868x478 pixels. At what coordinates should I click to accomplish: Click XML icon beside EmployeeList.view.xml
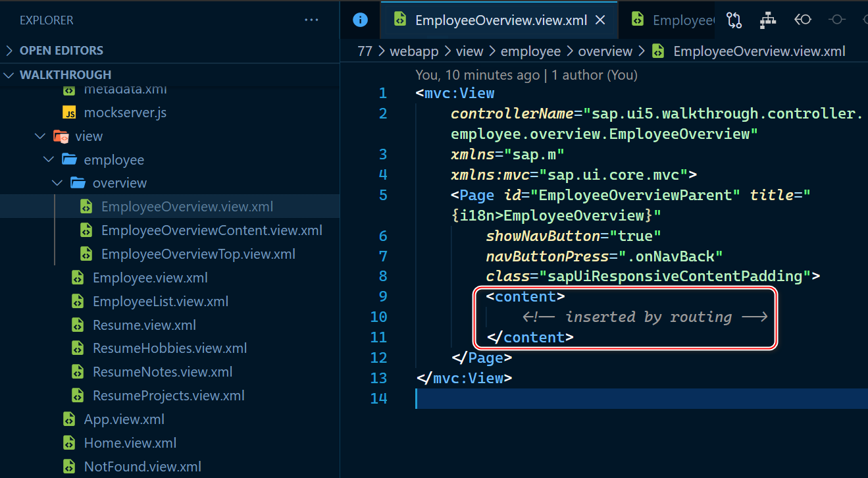[x=78, y=302]
